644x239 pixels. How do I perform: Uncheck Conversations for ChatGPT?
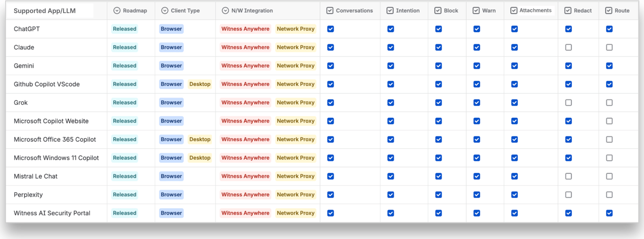coord(330,29)
